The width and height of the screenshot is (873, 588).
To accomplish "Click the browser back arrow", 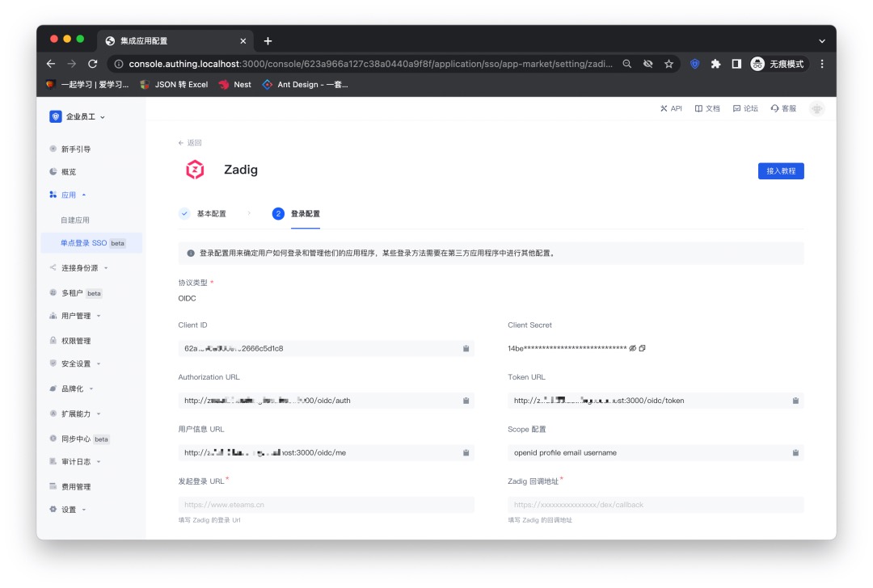I will pos(51,64).
